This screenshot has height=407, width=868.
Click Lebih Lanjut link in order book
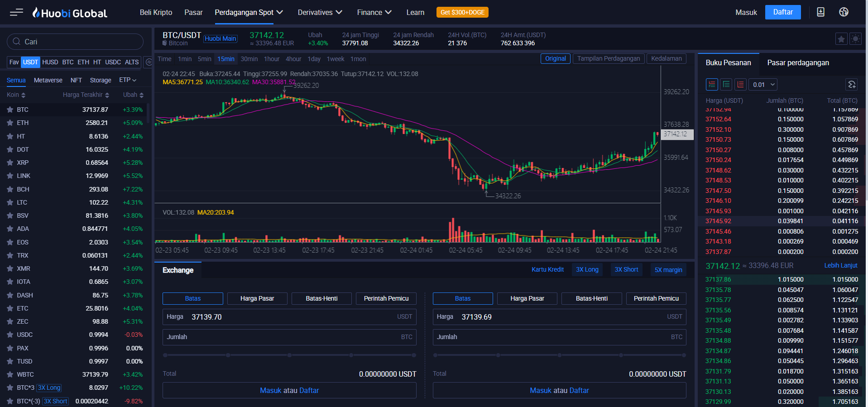[x=840, y=265]
